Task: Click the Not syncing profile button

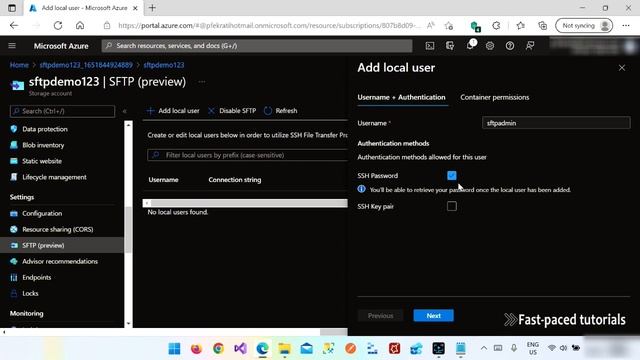Action: click(x=584, y=26)
